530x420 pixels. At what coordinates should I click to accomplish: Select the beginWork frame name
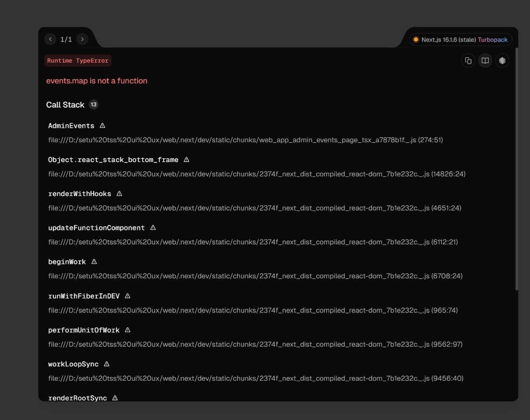click(67, 262)
